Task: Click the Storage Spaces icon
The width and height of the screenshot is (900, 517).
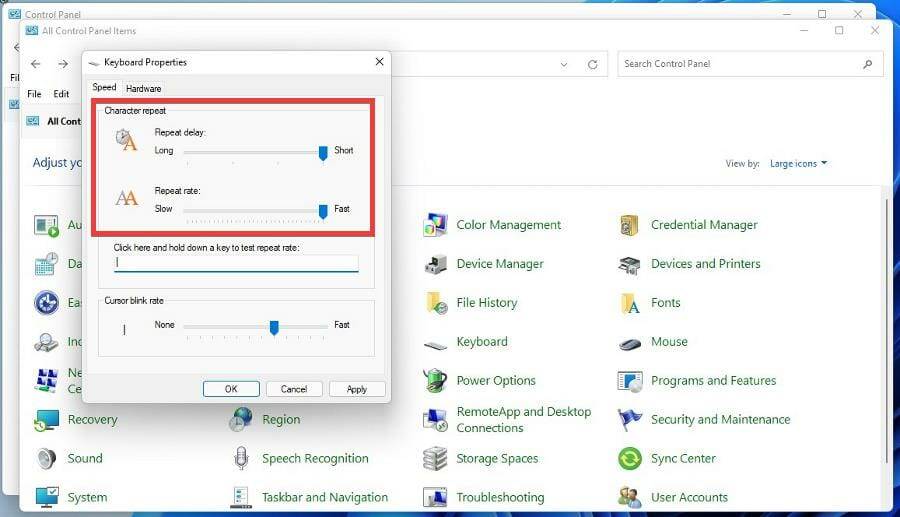Action: click(435, 458)
